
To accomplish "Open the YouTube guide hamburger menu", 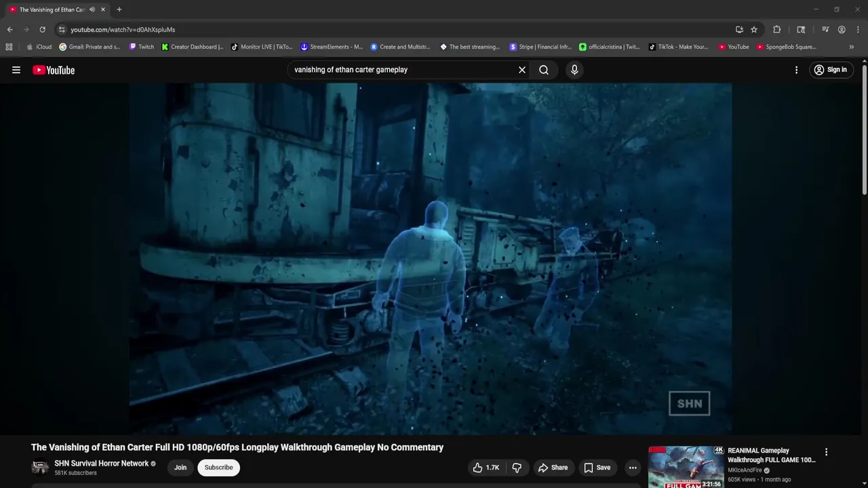I will (x=16, y=70).
